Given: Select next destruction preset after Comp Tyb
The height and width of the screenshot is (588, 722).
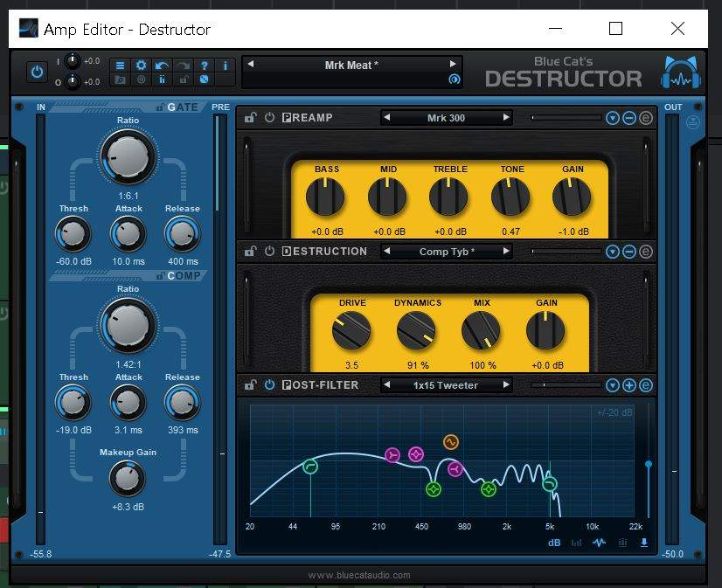Looking at the screenshot, I should pos(506,252).
